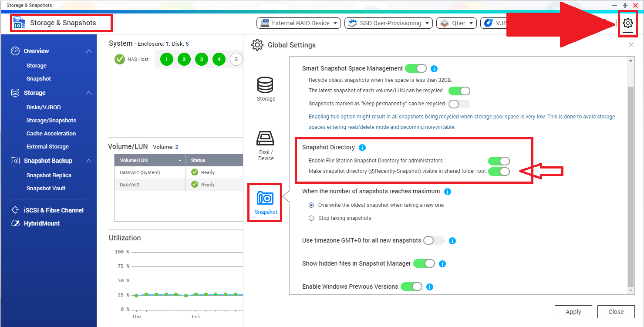Click disk 5 indicator in NAS Host
This screenshot has width=644, height=327.
236,59
